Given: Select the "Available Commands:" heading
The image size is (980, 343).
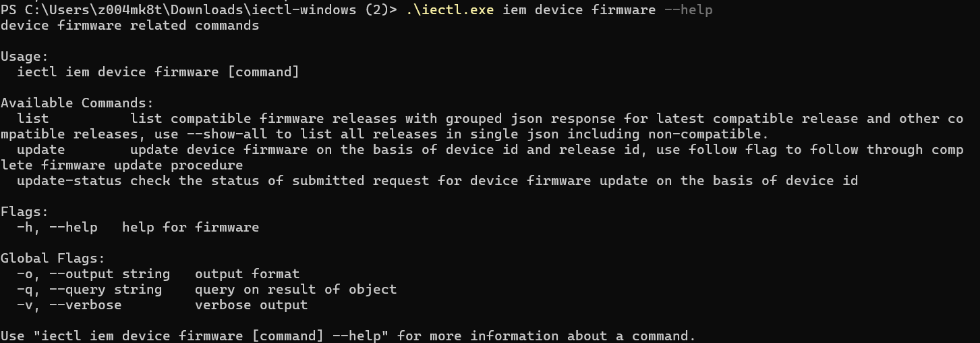Looking at the screenshot, I should [78, 103].
